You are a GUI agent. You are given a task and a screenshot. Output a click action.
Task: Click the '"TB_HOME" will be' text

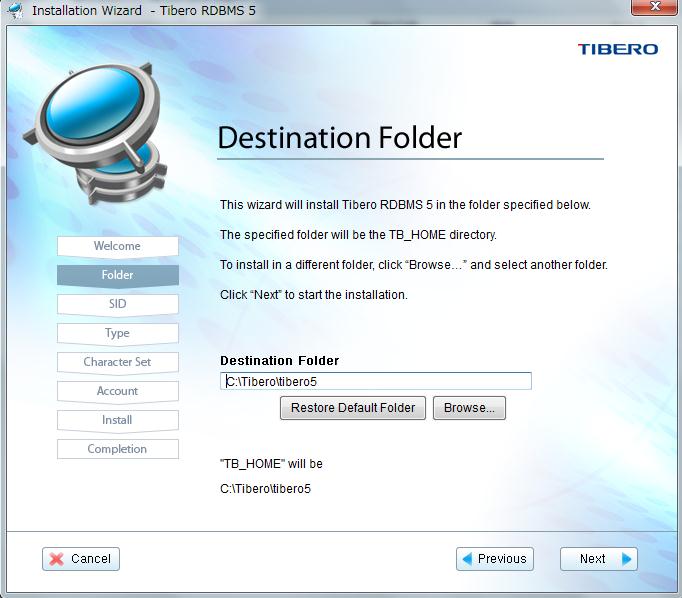point(271,464)
